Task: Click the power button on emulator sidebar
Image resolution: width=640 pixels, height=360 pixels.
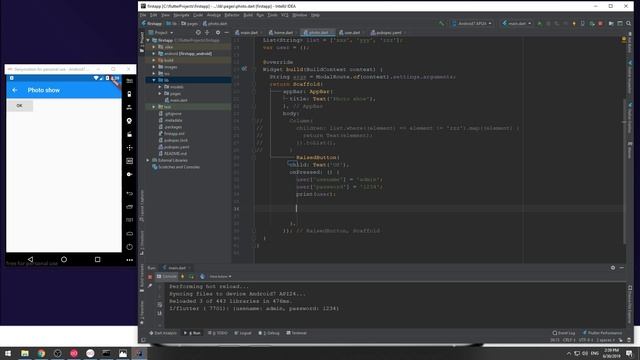Action: coord(129,247)
